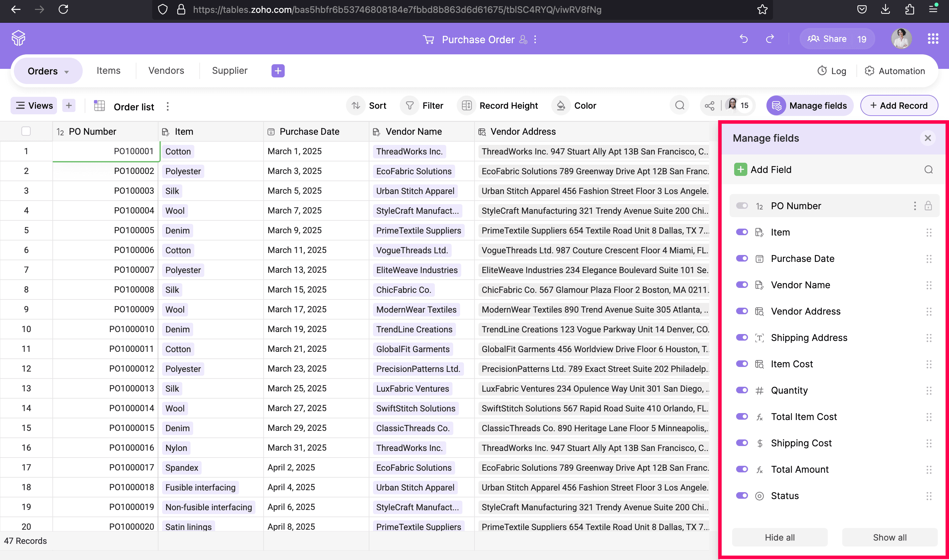Select all records checkbox in header

[26, 131]
